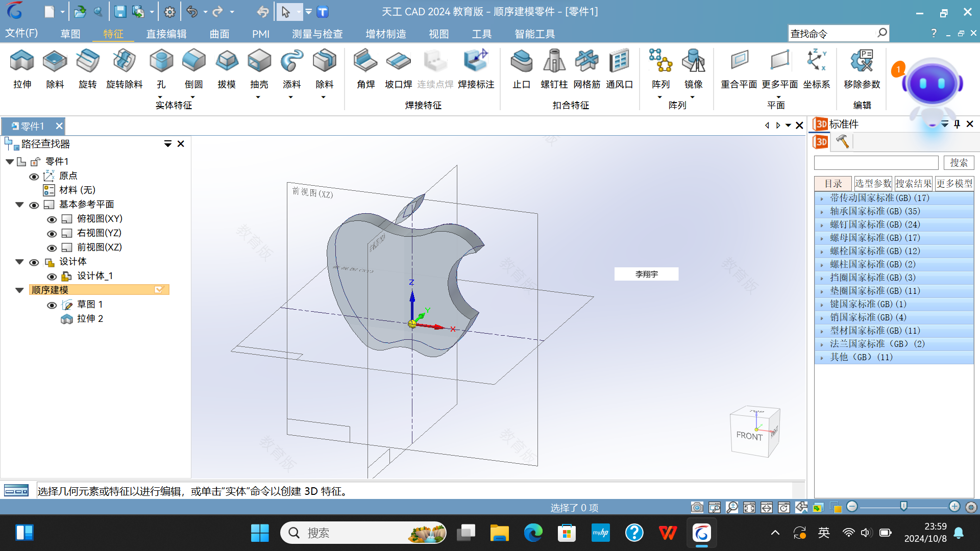Select the 拔模 draft tool
The width and height of the screenshot is (980, 551).
[x=227, y=68]
